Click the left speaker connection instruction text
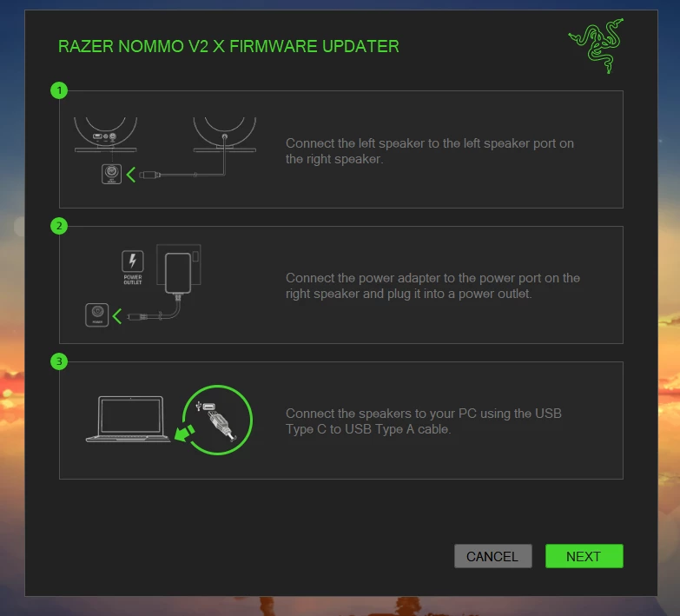The width and height of the screenshot is (680, 616). (430, 151)
